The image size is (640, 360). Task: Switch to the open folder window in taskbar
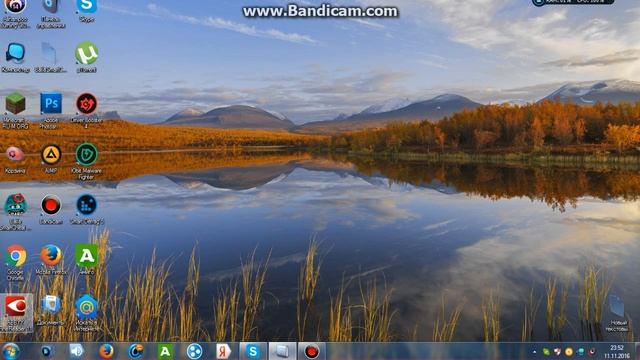click(282, 351)
